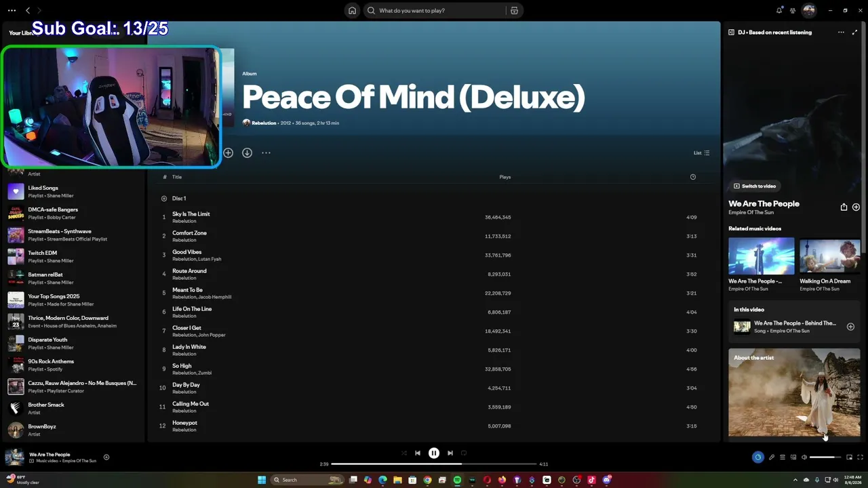Go to Spotify Home
Viewport: 868px width, 488px height.
[352, 11]
